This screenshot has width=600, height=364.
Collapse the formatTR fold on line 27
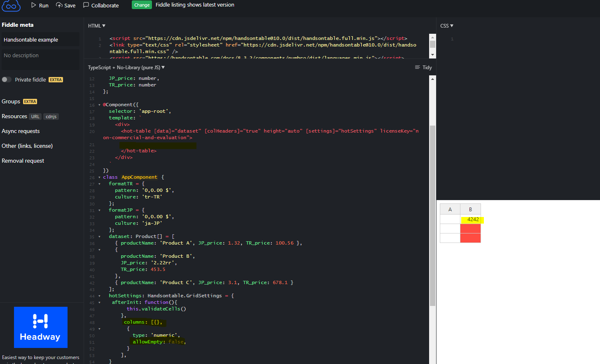(99, 184)
